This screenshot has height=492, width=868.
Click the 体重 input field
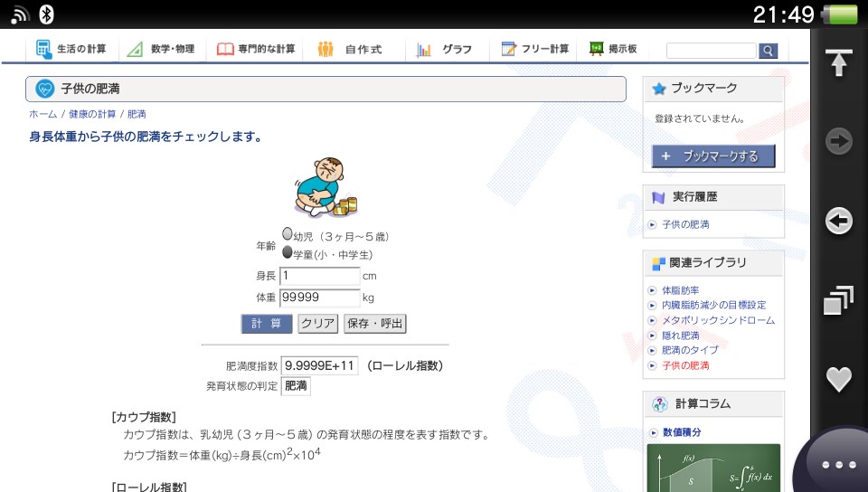tap(320, 298)
